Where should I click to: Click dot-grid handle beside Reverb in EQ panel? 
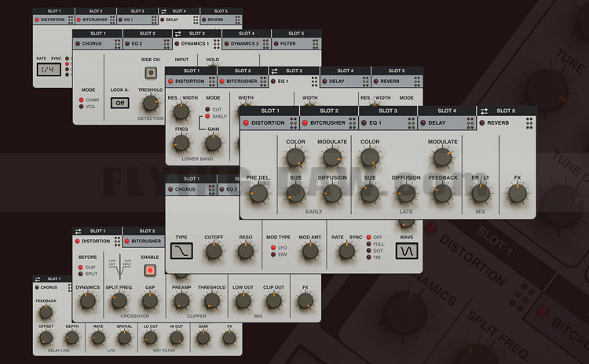point(417,82)
